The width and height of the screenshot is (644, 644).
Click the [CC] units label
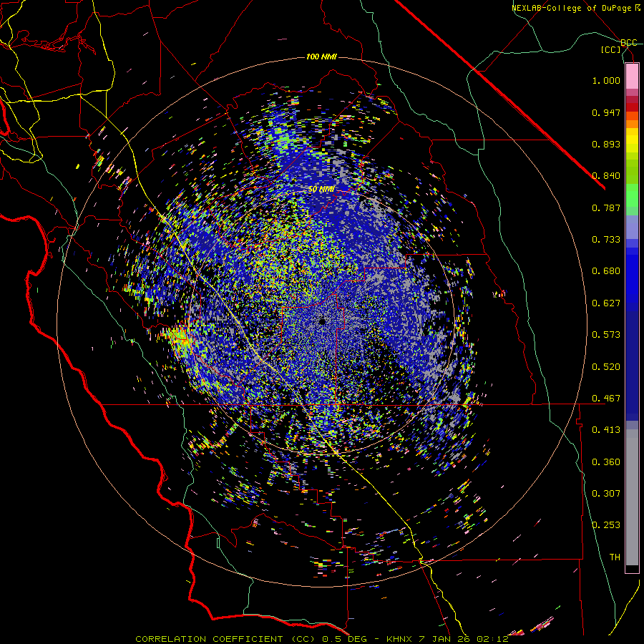pyautogui.click(x=611, y=49)
